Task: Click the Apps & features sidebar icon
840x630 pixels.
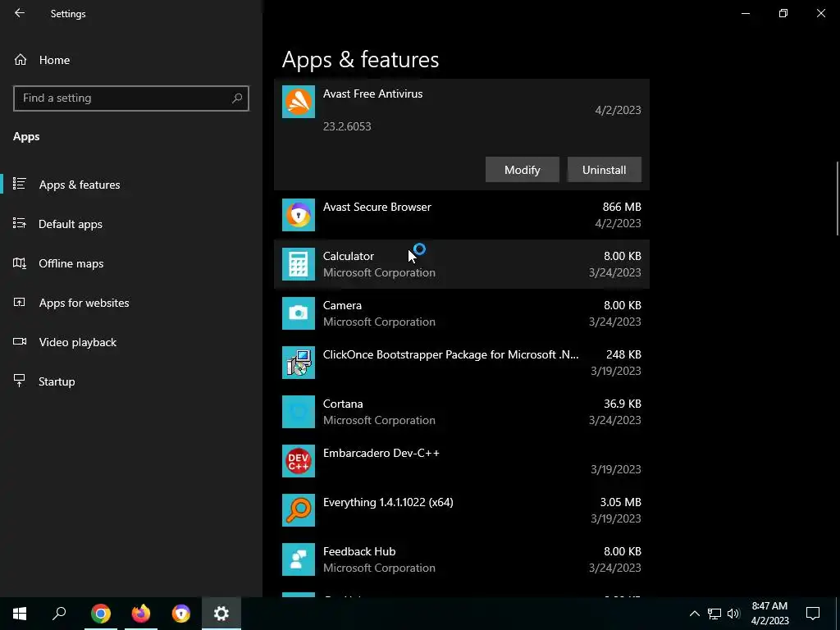Action: [x=20, y=184]
